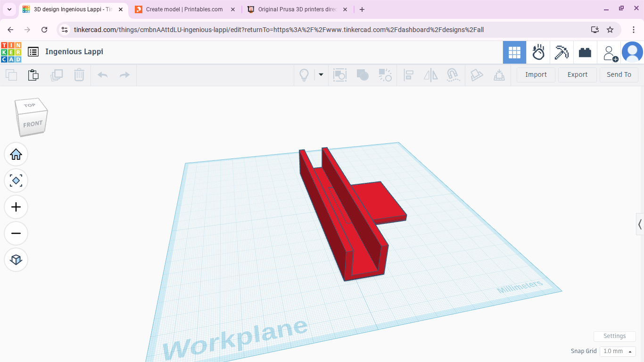Open Snap Grid 1.0 mm dropdown

click(x=618, y=351)
